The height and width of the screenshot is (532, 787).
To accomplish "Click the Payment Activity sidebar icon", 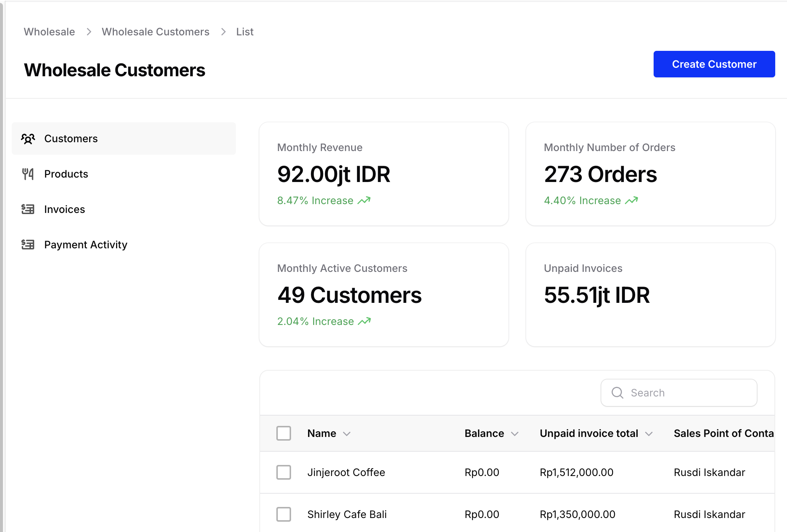I will click(28, 245).
